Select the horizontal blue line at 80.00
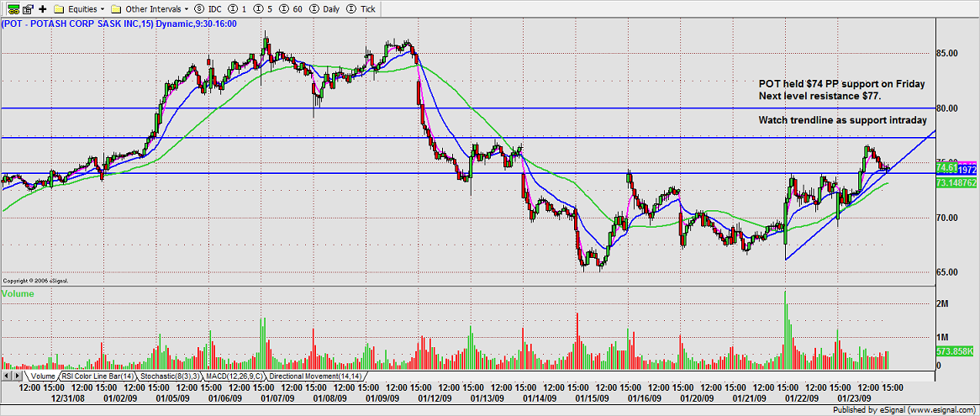The image size is (980, 416). pyautogui.click(x=469, y=108)
